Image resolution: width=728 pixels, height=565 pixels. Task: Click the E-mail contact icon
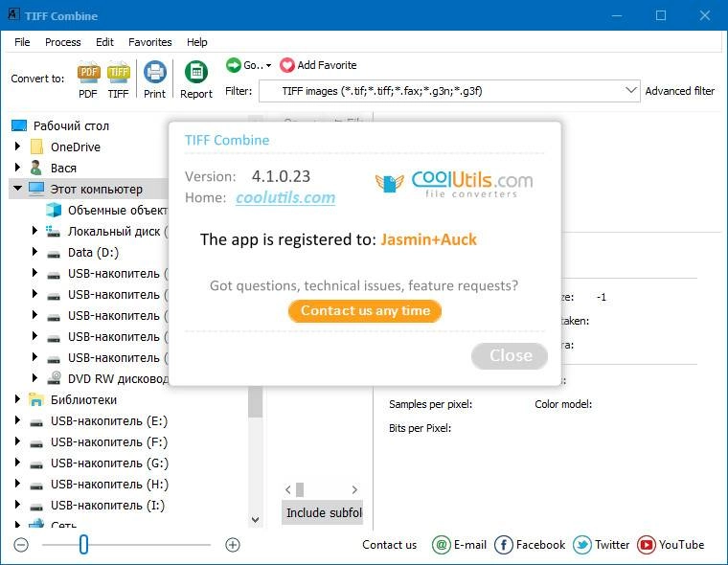[441, 545]
